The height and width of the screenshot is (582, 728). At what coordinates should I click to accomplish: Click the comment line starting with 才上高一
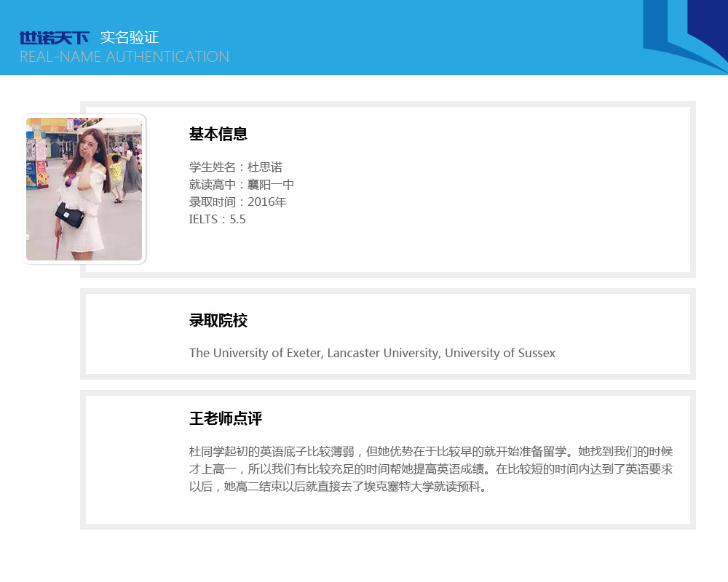431,469
